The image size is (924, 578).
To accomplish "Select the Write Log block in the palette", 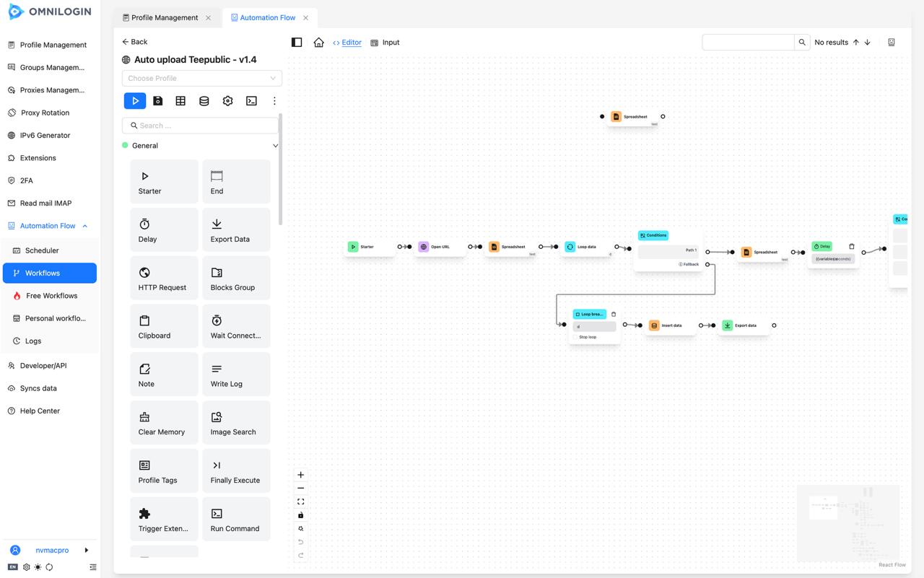I will click(236, 375).
